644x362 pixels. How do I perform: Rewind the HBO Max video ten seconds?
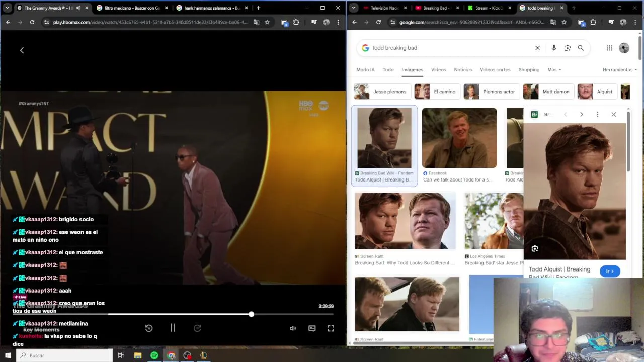[x=149, y=328]
